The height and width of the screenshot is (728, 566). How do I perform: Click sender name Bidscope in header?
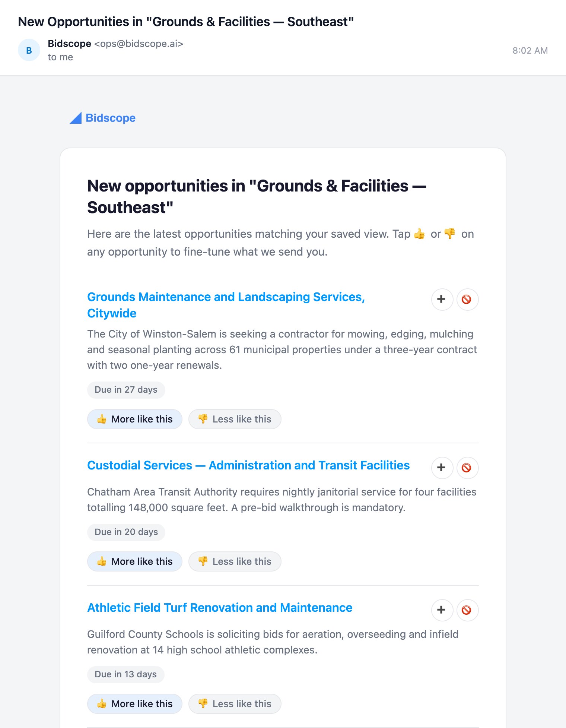70,44
